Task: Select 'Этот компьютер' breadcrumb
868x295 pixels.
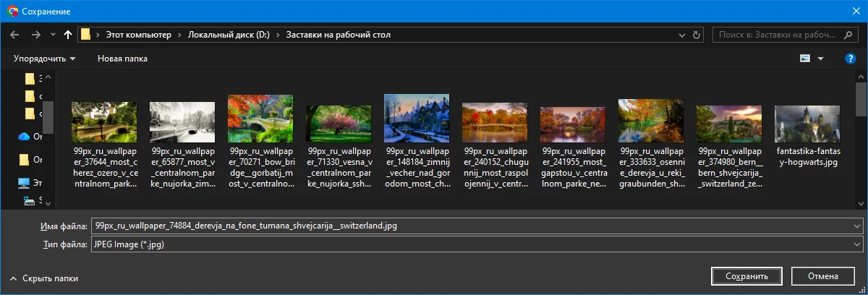Action: click(x=138, y=35)
